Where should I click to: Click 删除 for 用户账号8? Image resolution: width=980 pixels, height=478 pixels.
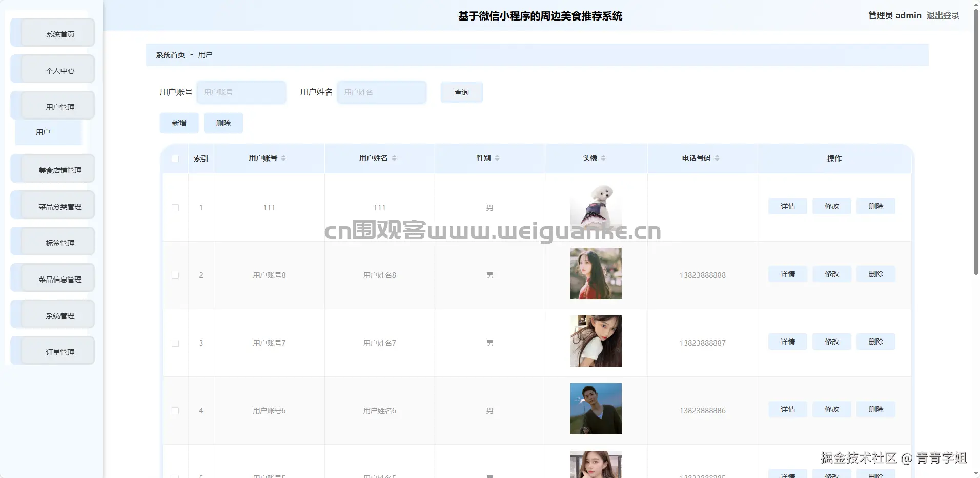pos(876,274)
